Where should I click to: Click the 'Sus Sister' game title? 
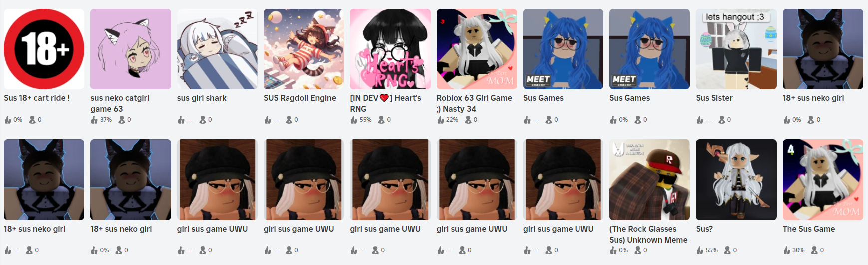click(714, 98)
